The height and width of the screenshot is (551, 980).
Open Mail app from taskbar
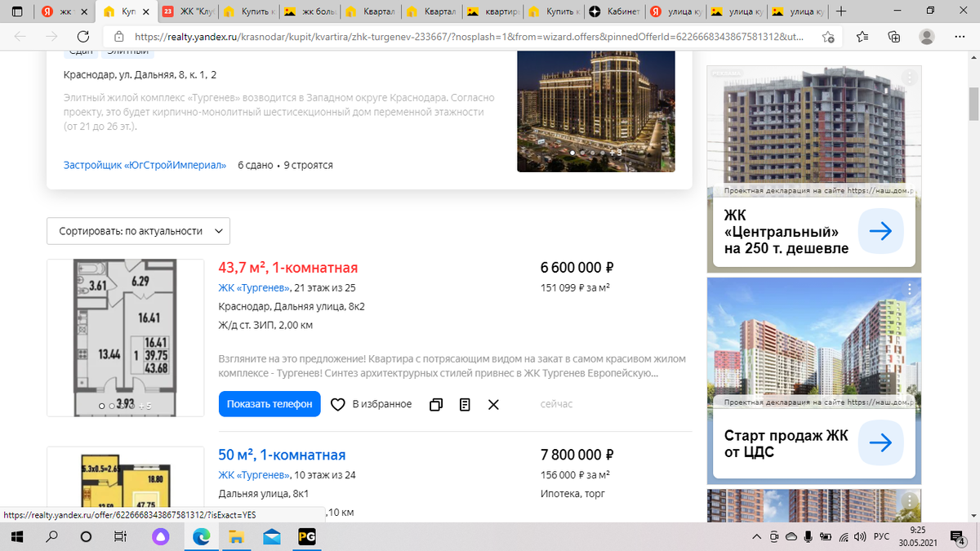click(272, 537)
